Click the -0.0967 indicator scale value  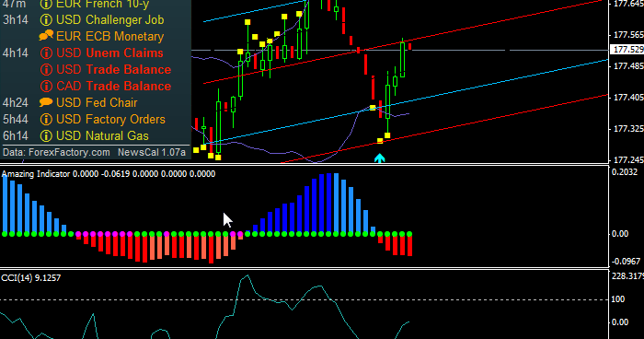point(626,262)
